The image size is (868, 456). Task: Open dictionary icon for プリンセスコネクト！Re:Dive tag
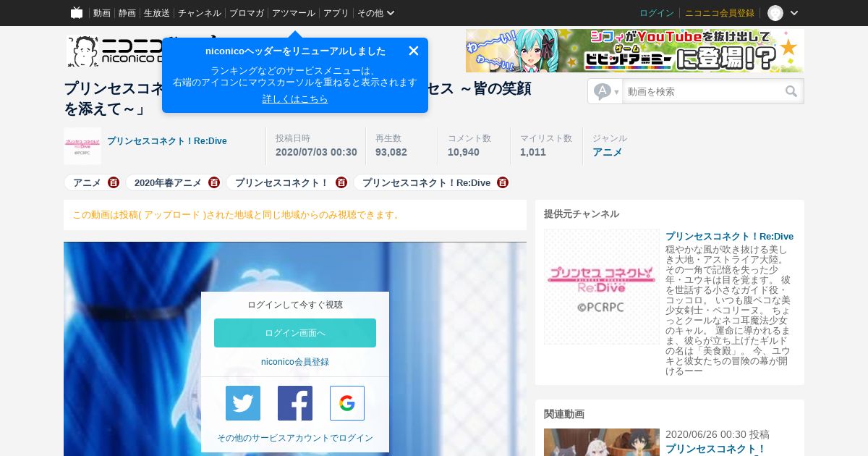click(x=503, y=182)
